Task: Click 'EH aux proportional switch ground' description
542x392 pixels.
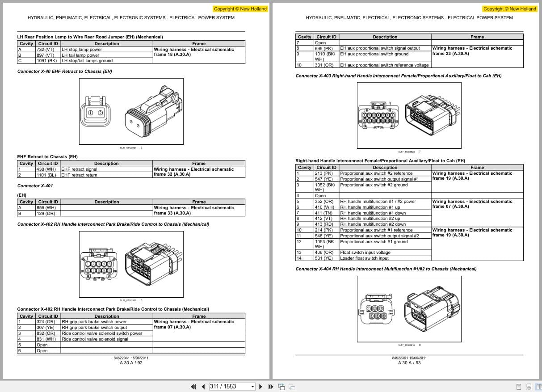Action: click(374, 54)
